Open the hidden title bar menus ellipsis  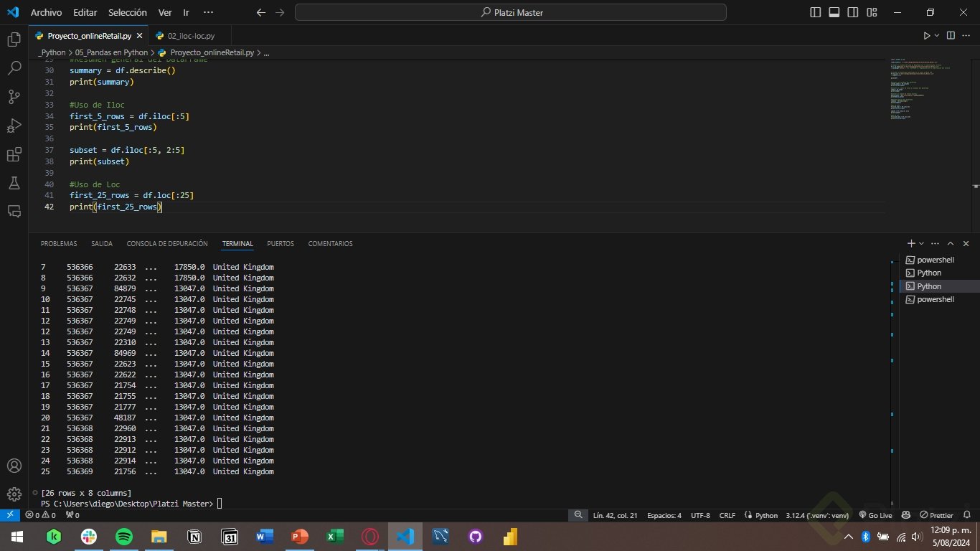[x=208, y=12]
